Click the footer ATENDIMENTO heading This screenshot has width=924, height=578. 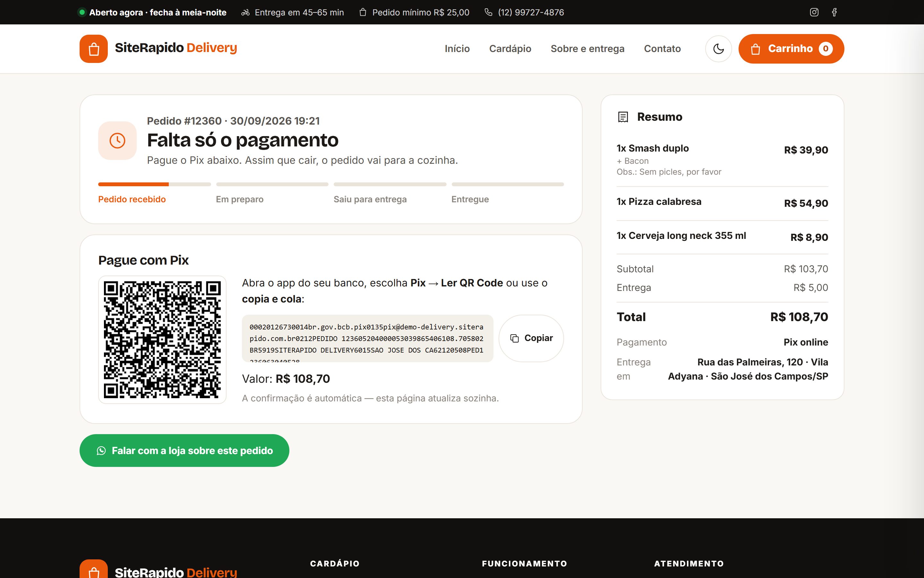689,564
